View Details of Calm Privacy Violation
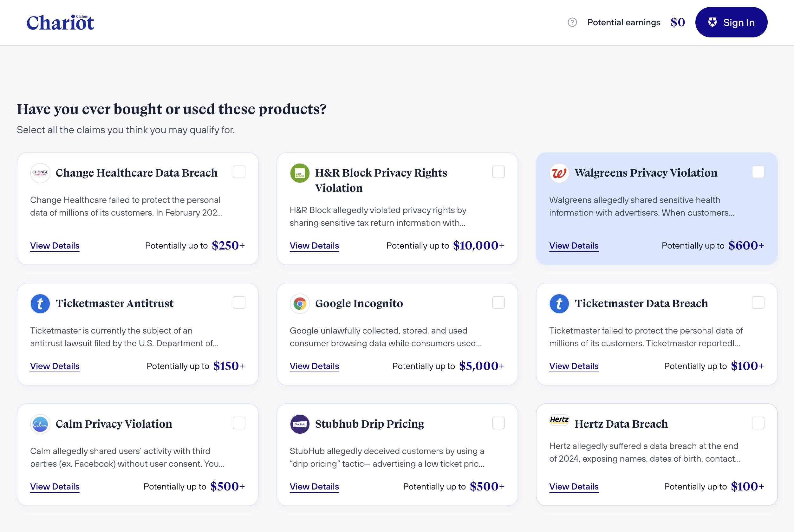 [x=55, y=487]
